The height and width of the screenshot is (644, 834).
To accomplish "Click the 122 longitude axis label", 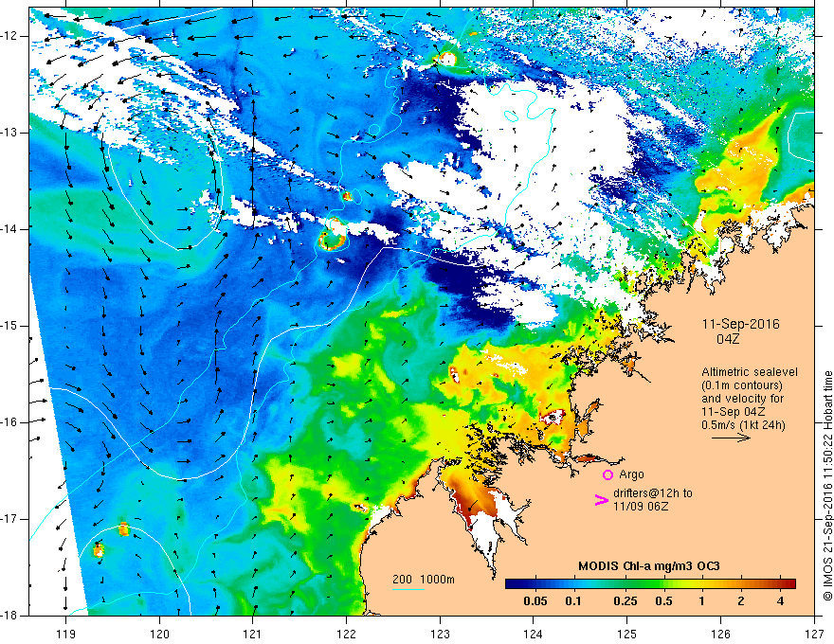I will pos(346,634).
